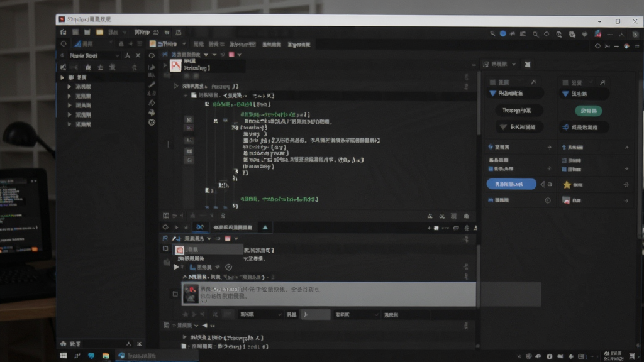Expand the last child node in left tree
Image resolution: width=644 pixels, height=362 pixels.
tap(69, 124)
